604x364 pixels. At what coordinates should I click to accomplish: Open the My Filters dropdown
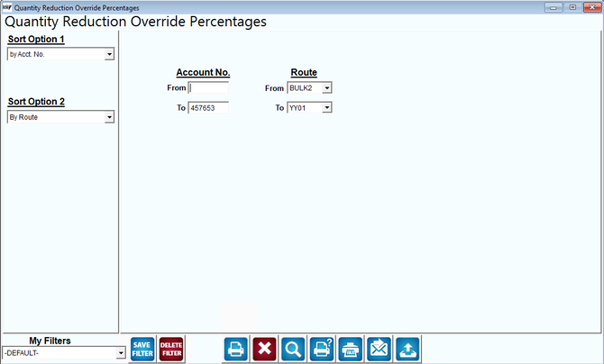[x=121, y=353]
